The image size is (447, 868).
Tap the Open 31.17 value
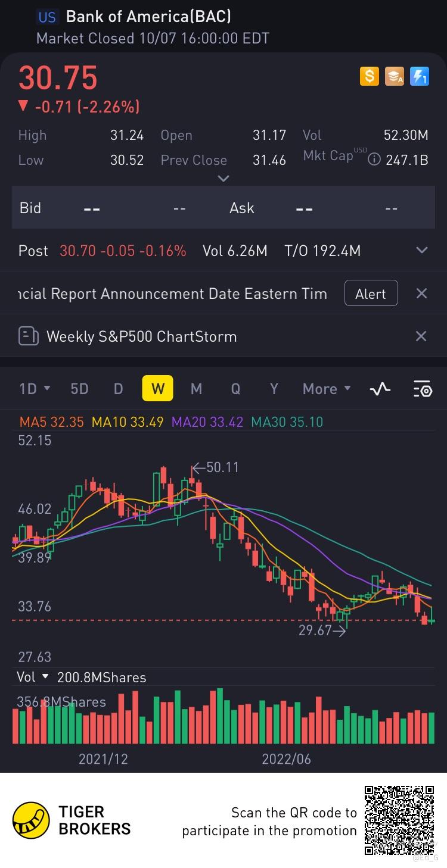tap(269, 135)
